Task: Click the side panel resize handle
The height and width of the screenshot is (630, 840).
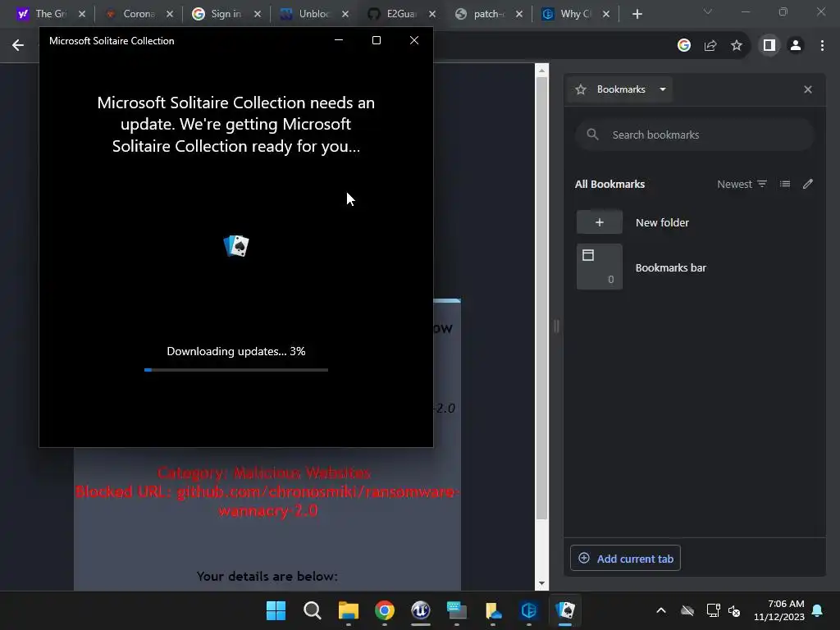Action: (x=557, y=326)
